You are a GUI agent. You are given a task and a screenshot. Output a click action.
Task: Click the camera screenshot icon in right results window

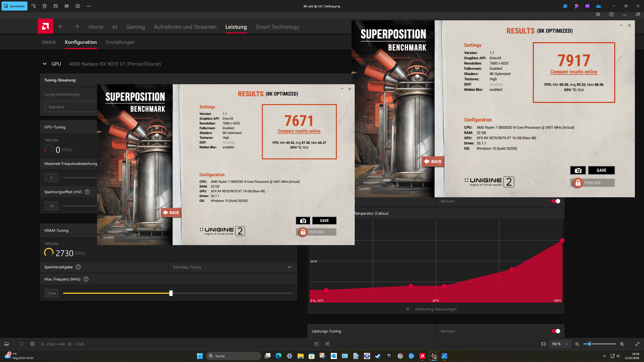[578, 170]
